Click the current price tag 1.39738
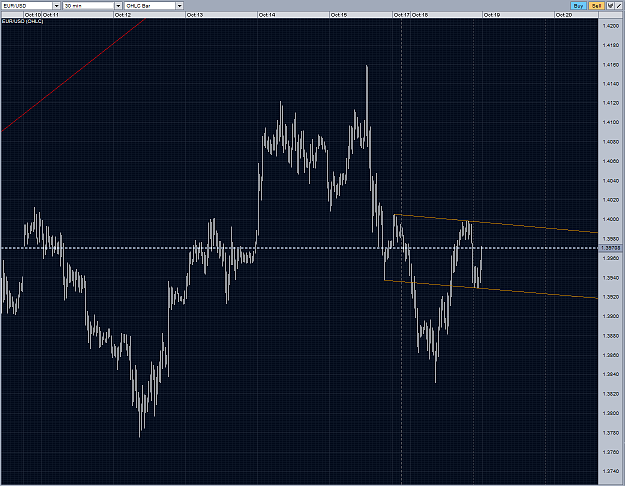The image size is (625, 486). [611, 248]
